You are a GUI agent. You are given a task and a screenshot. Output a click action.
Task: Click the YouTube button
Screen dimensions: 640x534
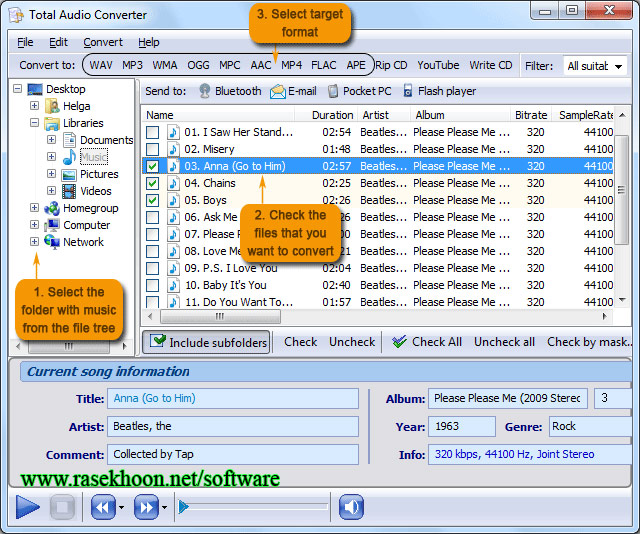pos(438,65)
